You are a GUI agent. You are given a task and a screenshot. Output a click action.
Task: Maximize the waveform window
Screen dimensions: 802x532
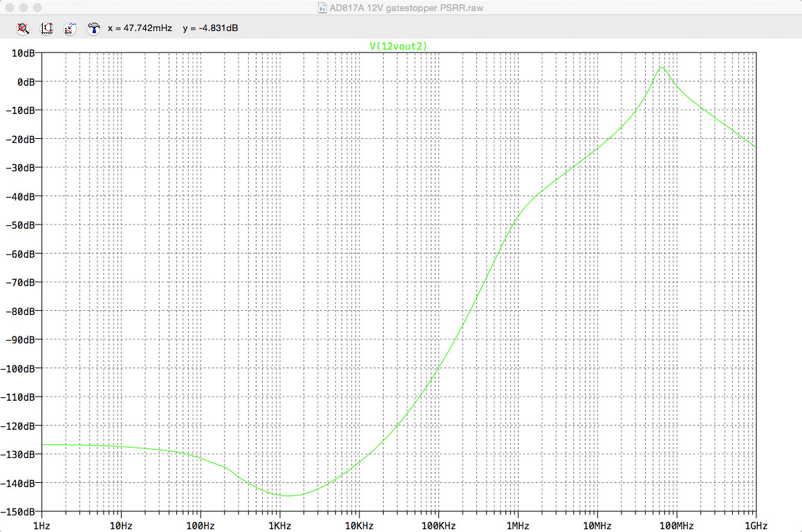point(37,8)
